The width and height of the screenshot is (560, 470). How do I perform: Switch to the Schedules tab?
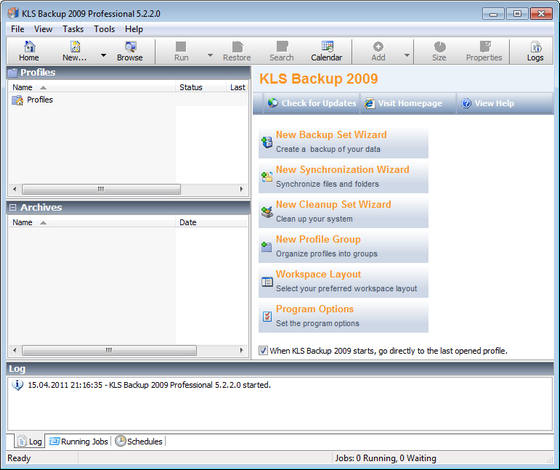(x=139, y=441)
